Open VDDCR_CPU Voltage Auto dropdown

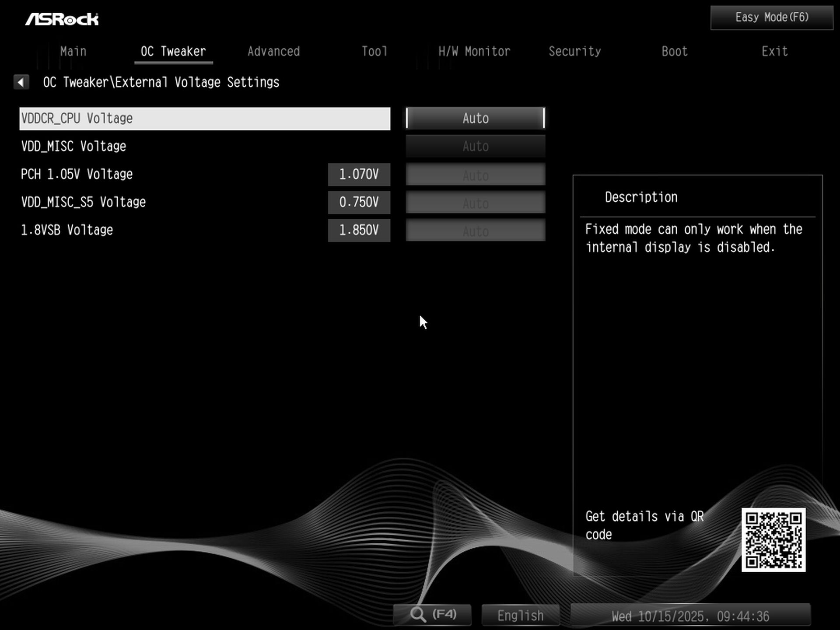click(475, 118)
